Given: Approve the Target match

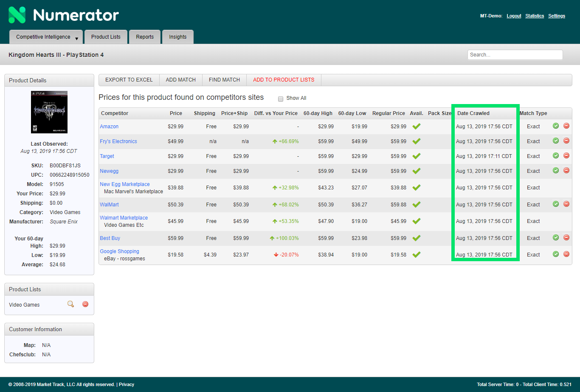Looking at the screenshot, I should click(555, 156).
